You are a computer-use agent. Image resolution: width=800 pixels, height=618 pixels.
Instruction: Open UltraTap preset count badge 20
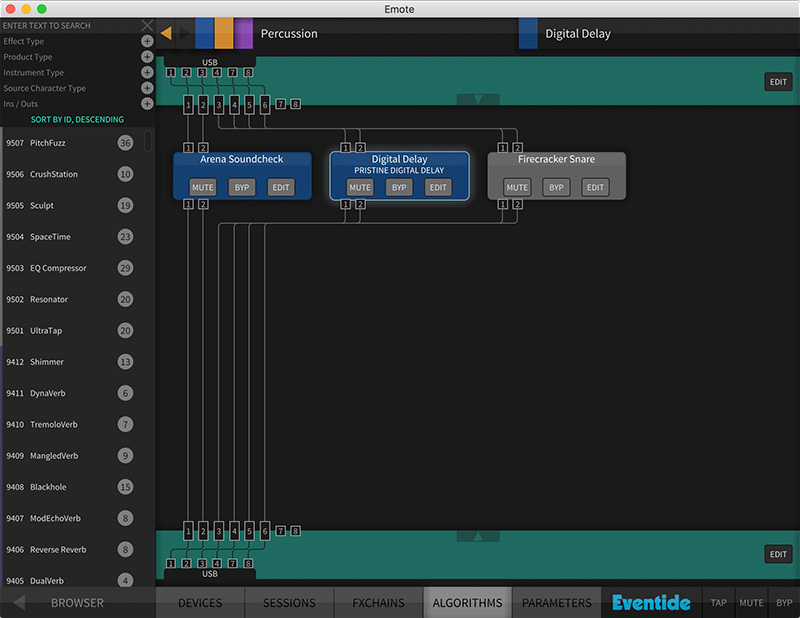[126, 331]
